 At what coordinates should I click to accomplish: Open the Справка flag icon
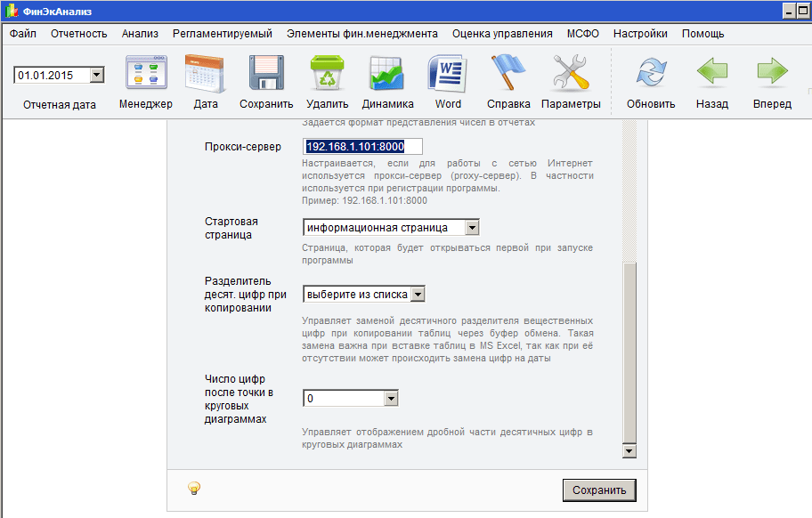[x=508, y=73]
